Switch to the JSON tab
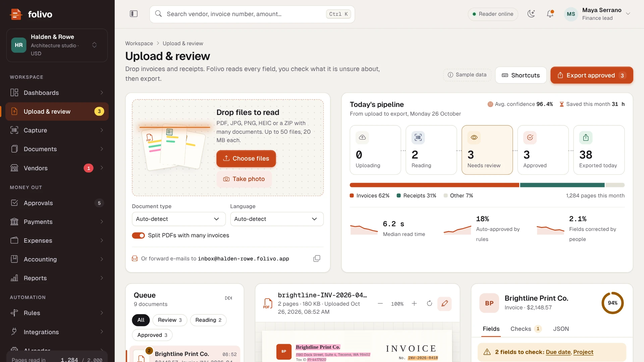644x362 pixels. tap(561, 329)
